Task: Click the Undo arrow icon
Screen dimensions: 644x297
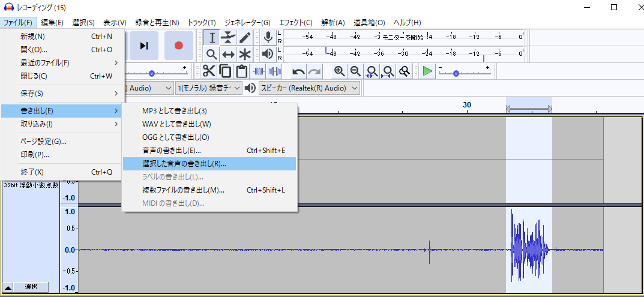Action: (x=298, y=71)
